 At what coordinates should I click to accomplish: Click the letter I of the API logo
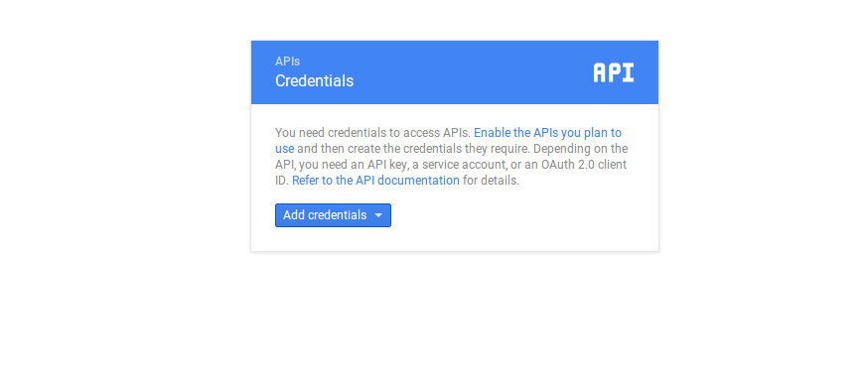628,72
